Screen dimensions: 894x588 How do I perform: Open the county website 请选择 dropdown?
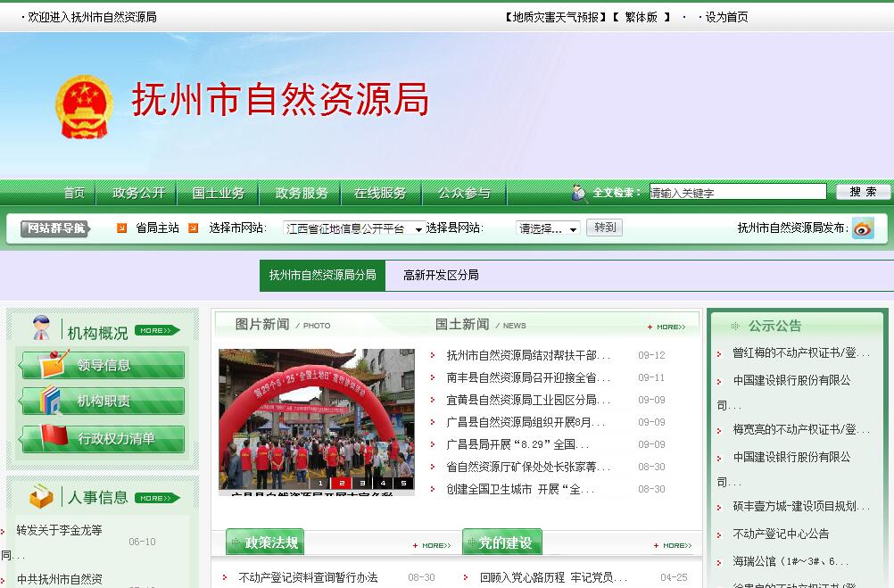point(548,228)
